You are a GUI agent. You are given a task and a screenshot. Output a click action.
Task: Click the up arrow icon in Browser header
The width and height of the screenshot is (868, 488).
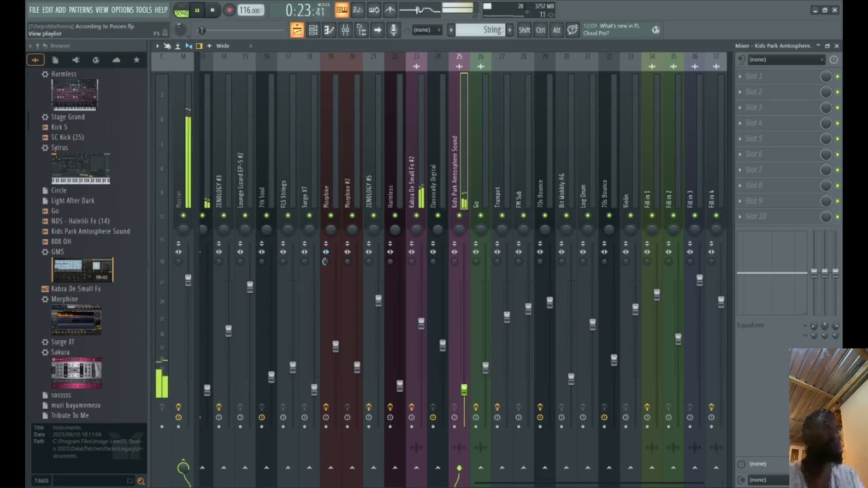pyautogui.click(x=37, y=46)
